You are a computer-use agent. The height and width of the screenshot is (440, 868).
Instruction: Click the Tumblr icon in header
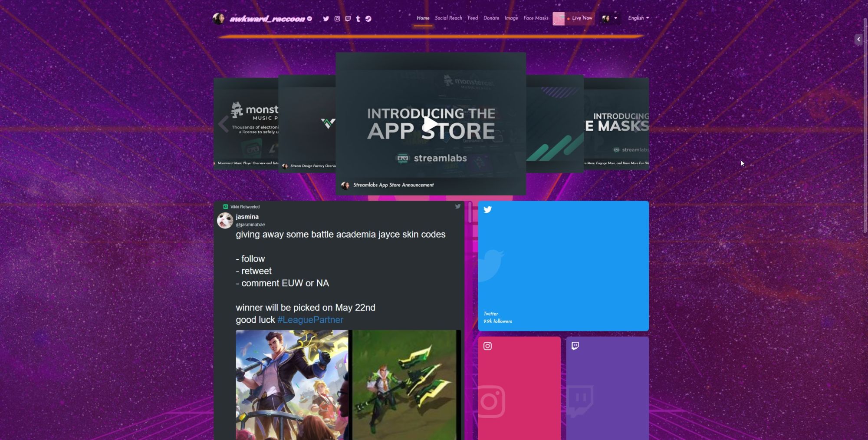(x=358, y=19)
